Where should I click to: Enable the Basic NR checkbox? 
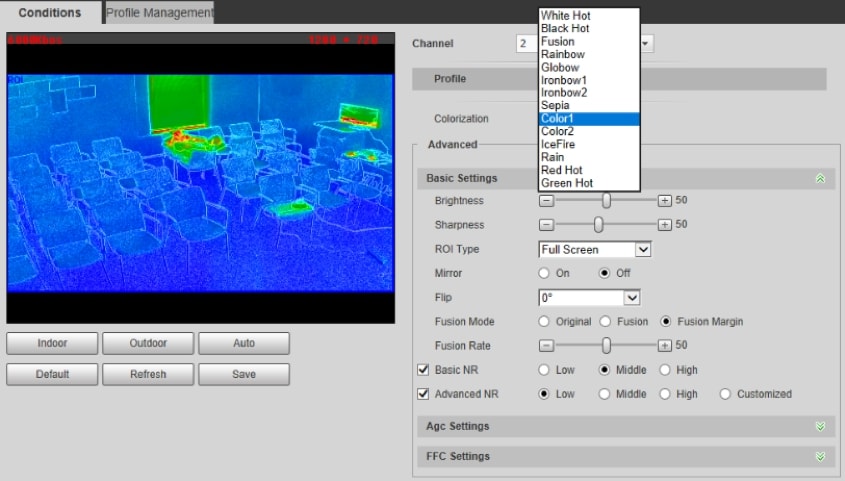pyautogui.click(x=423, y=370)
